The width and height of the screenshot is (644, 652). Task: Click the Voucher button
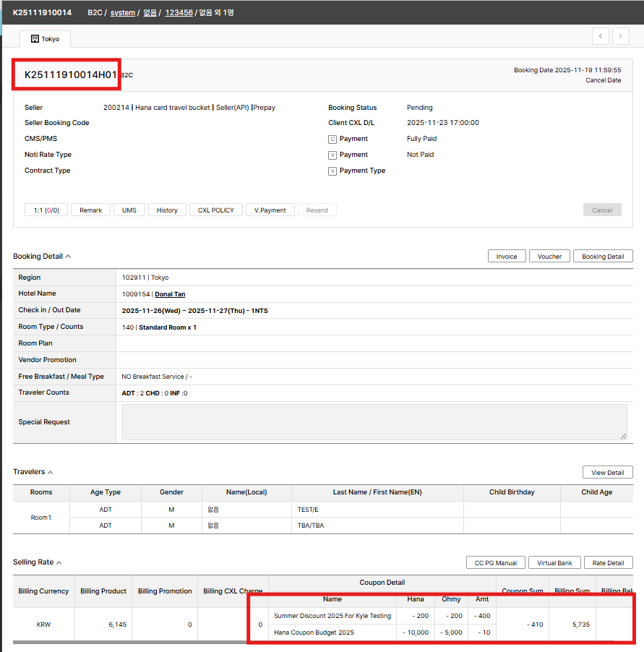[549, 257]
